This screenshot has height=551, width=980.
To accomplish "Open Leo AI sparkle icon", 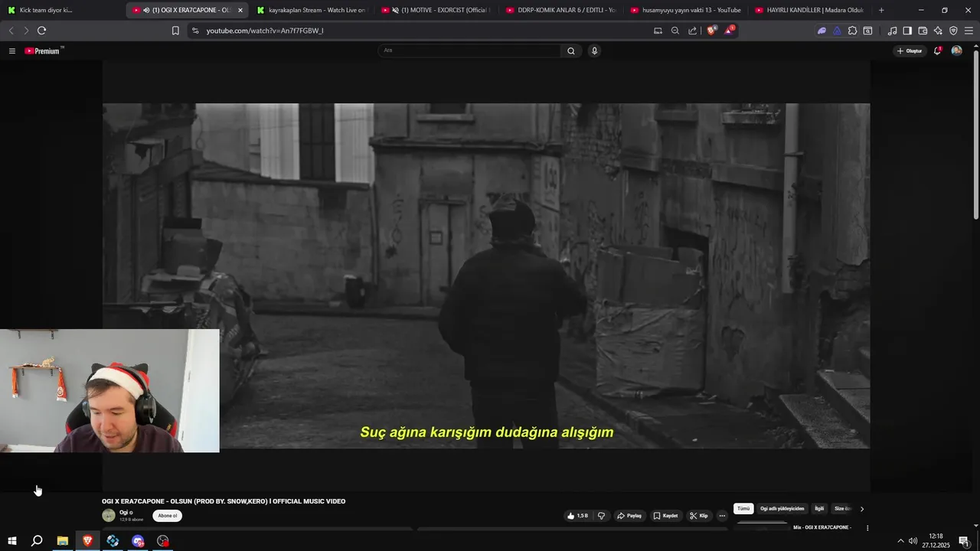I will pos(938,31).
